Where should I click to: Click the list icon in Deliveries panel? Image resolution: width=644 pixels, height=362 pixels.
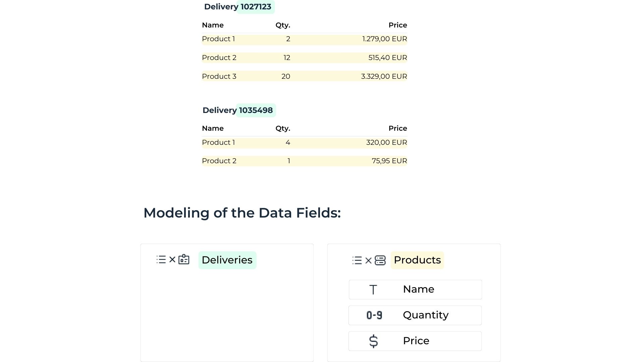[x=161, y=260]
